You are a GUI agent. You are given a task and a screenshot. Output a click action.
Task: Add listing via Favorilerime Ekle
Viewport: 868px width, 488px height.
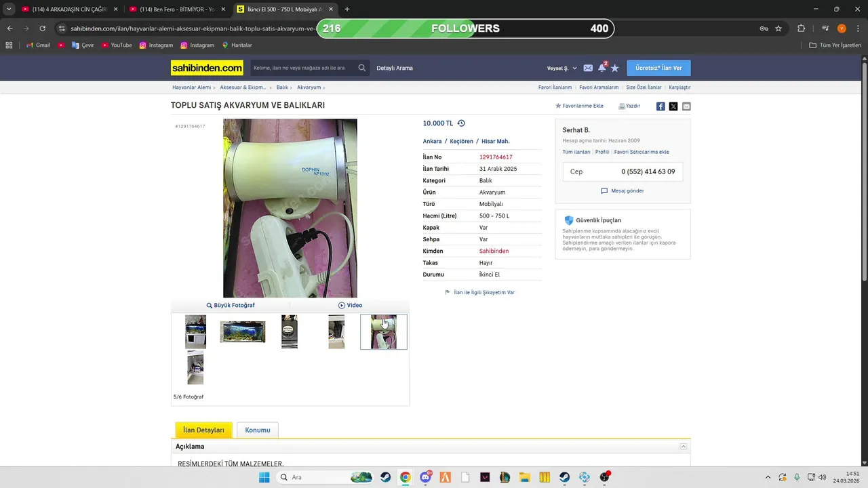[580, 106]
